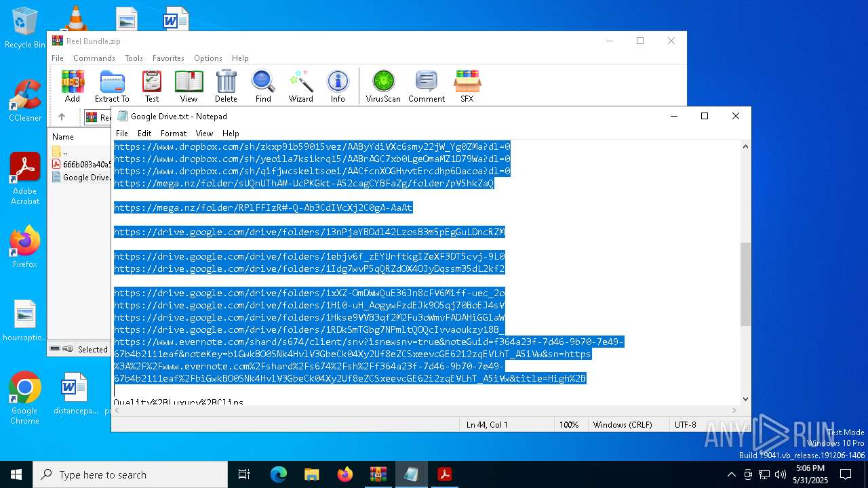Open File Explorer from the taskbar
Image resolution: width=868 pixels, height=488 pixels.
click(x=312, y=474)
